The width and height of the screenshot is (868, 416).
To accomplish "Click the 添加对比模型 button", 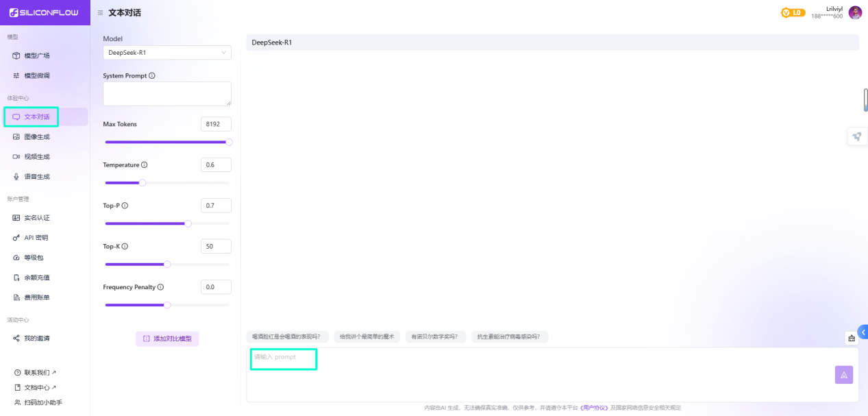I will pyautogui.click(x=167, y=339).
